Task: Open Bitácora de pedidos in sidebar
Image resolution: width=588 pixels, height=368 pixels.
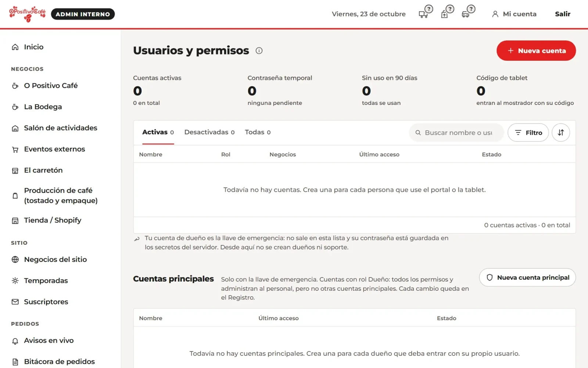Action: [60, 362]
